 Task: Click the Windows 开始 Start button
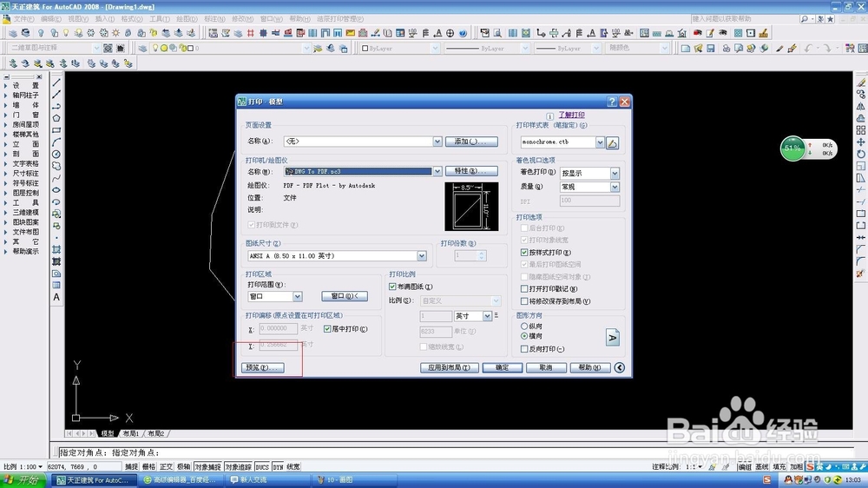[x=23, y=479]
